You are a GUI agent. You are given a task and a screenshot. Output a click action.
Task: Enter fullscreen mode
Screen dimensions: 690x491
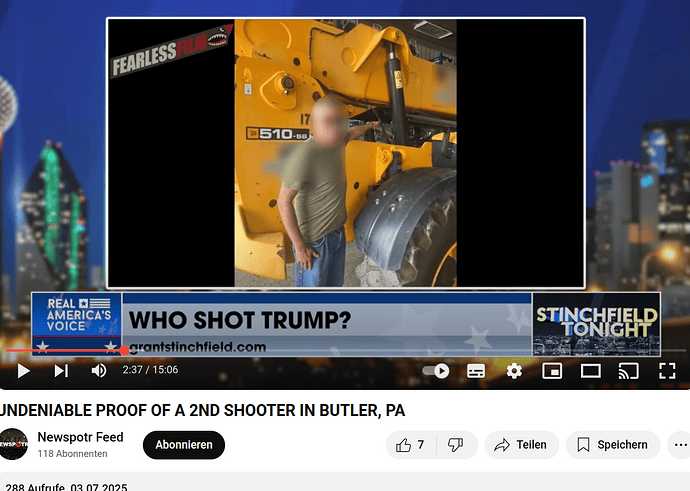(x=667, y=371)
